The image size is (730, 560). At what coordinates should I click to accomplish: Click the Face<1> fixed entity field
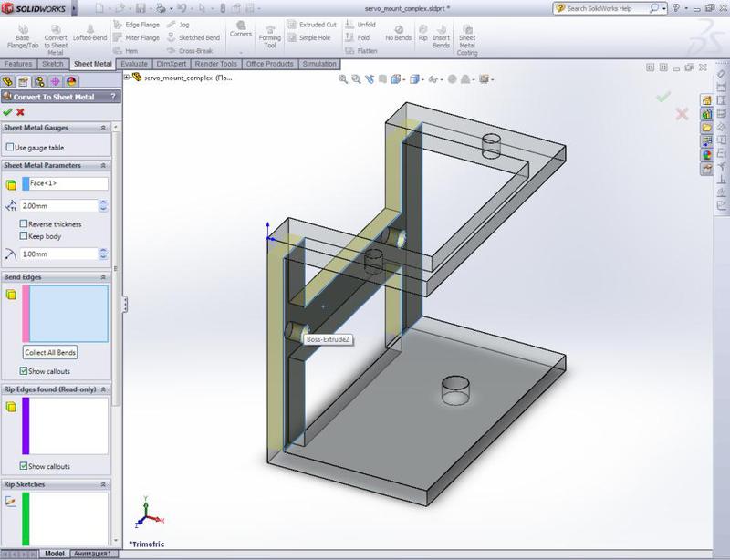pyautogui.click(x=65, y=183)
